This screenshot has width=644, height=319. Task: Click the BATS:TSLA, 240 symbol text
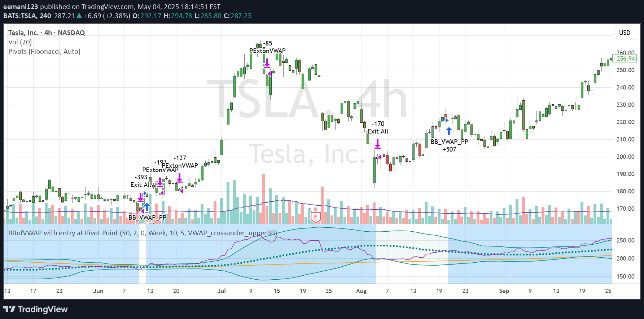coord(27,16)
